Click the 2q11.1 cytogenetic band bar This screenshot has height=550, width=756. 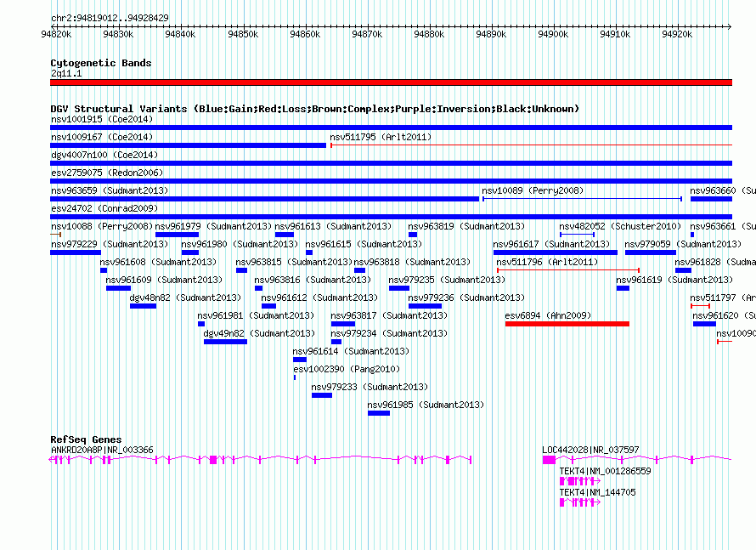coord(391,82)
